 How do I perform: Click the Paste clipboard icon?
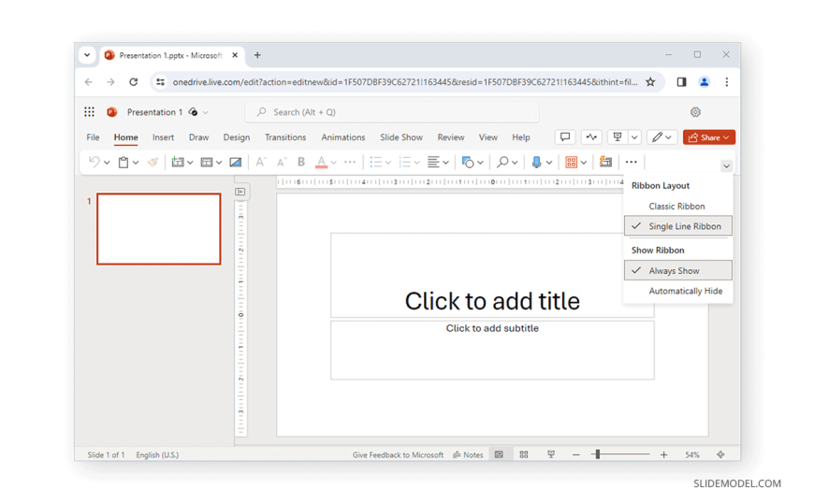123,163
